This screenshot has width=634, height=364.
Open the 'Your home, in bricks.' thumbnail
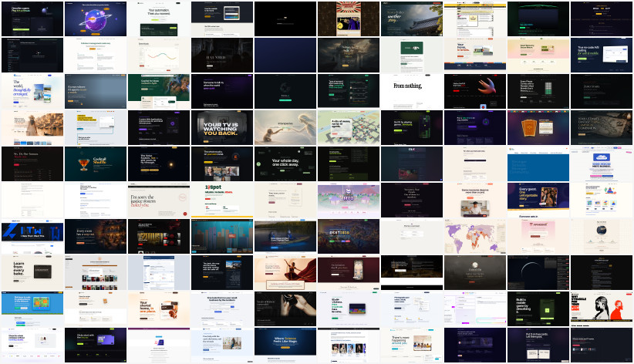coord(475,55)
